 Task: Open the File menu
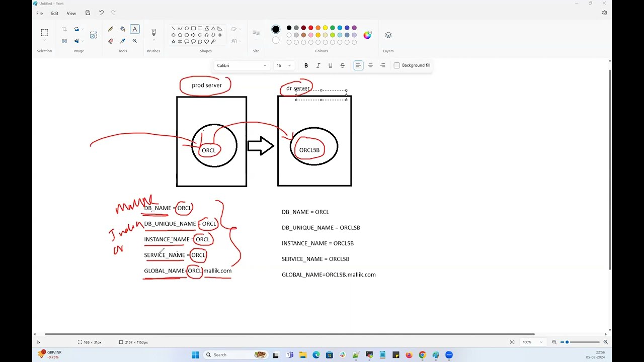tap(39, 13)
